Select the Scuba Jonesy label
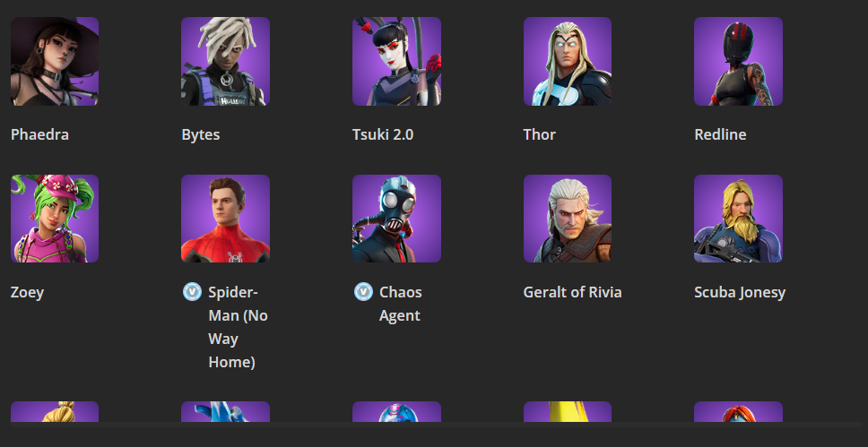This screenshot has height=447, width=868. click(x=740, y=292)
